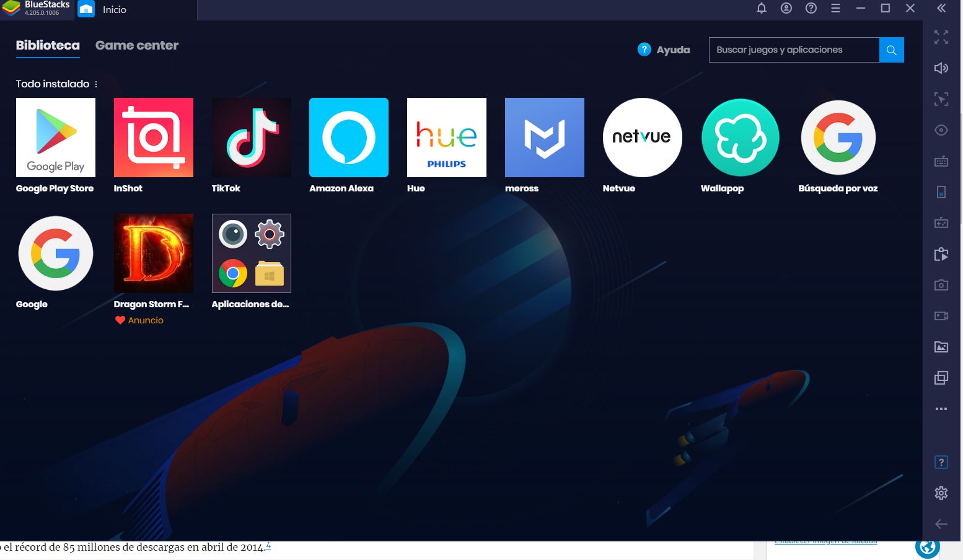Viewport: 963px width, 560px height.
Task: Click the Buscar juegos y aplicaciones field
Action: click(x=793, y=50)
